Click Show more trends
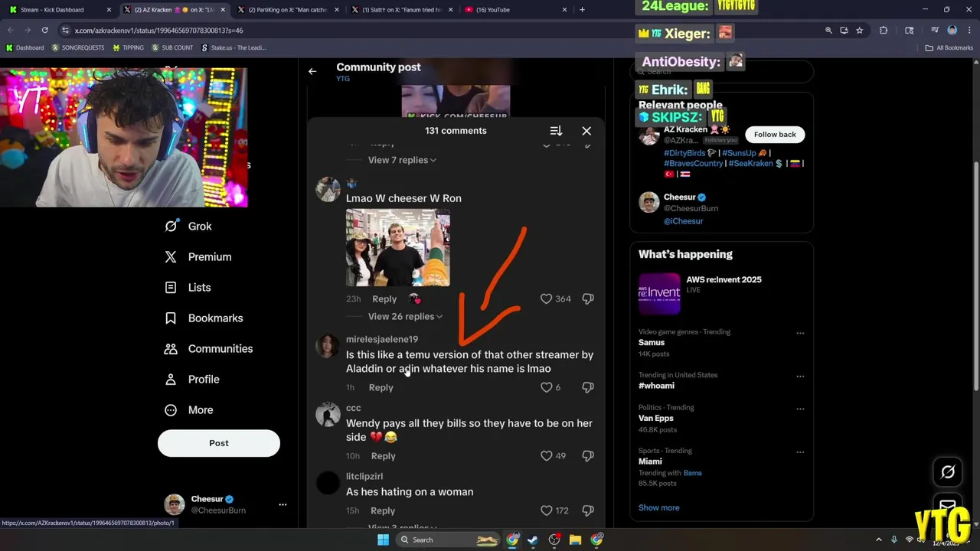Viewport: 980px width, 551px height. point(658,507)
